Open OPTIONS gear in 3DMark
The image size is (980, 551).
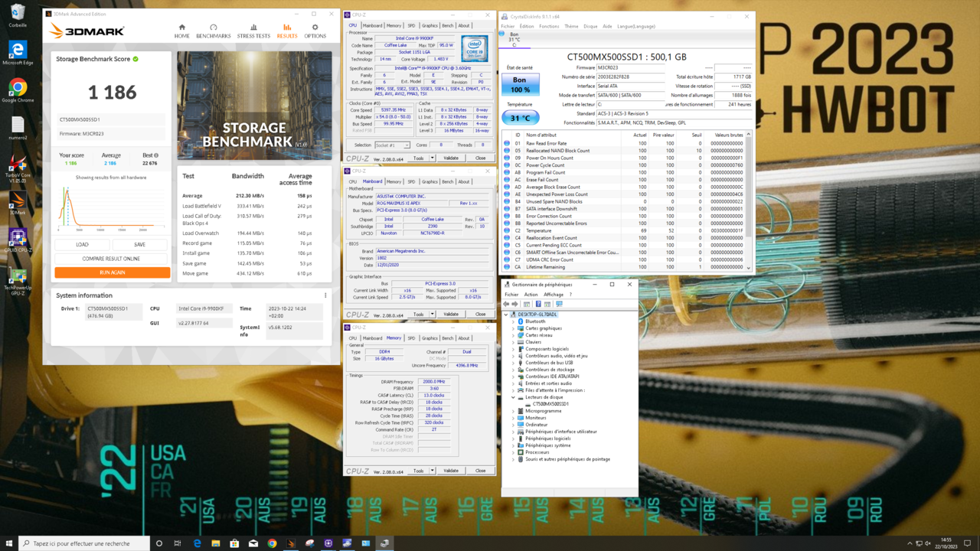coord(315,31)
